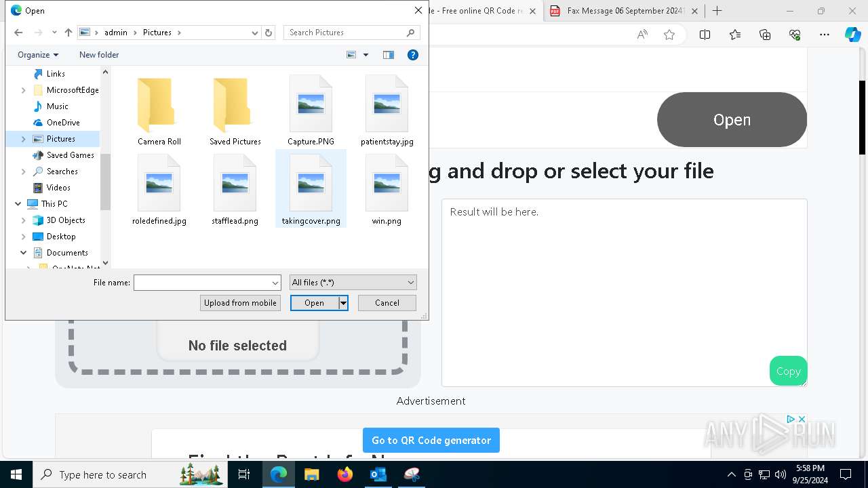Click the Windows taskbar search box

(129, 474)
